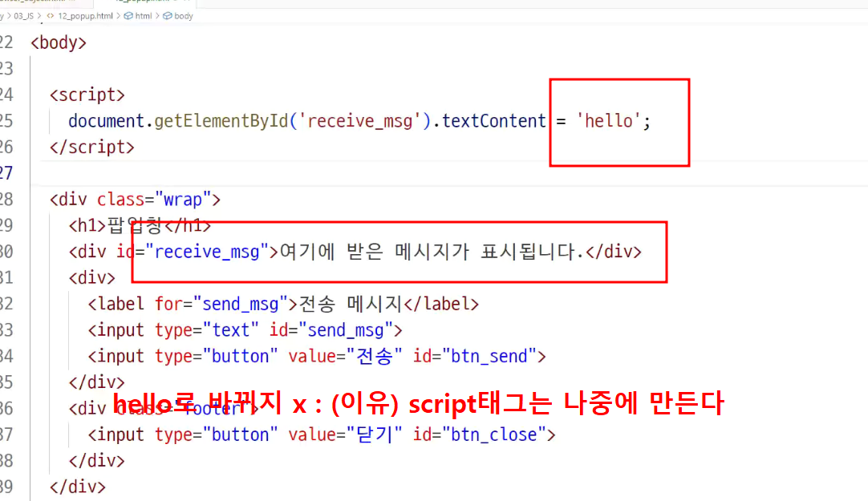Click getElementById in the script line
This screenshot has height=501, width=868.
(x=221, y=120)
